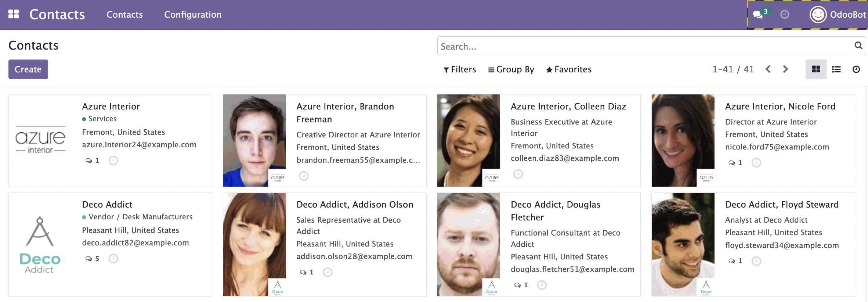Click message icon on Addison Olson card
The image size is (868, 302).
(x=303, y=272)
